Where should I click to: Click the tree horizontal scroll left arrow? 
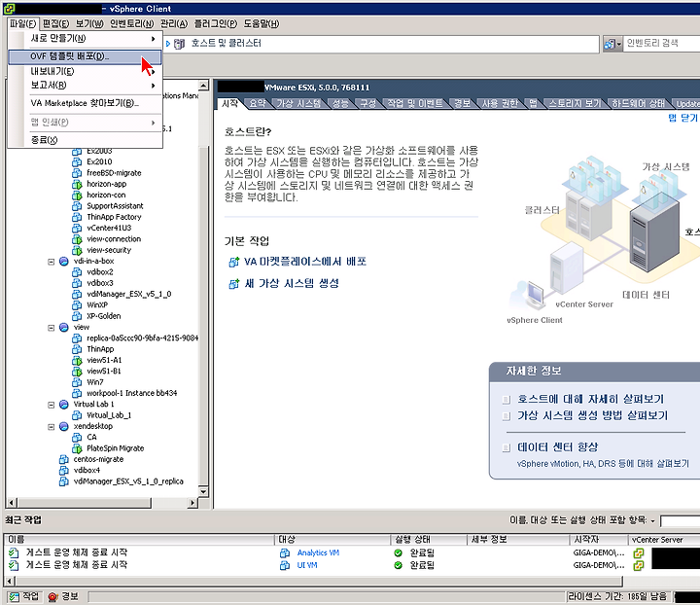tap(12, 503)
